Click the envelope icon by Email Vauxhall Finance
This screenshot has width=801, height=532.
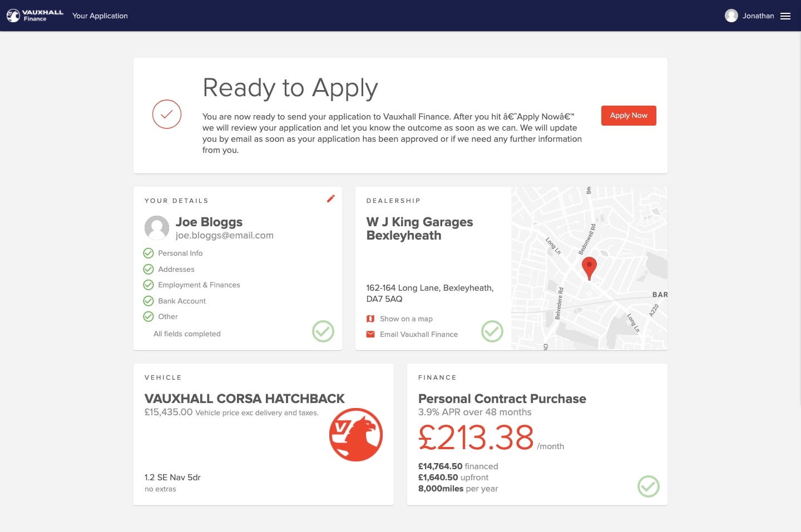point(370,334)
